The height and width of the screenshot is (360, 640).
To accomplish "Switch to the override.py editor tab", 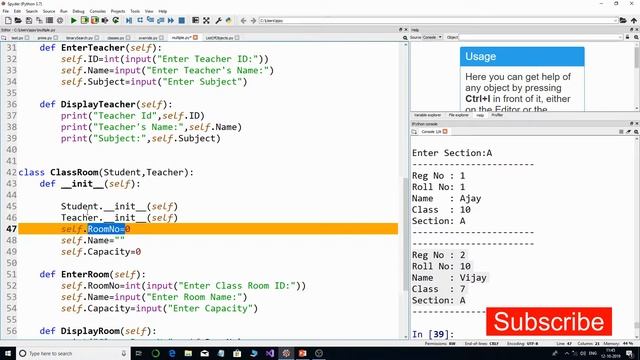I will click(x=148, y=38).
